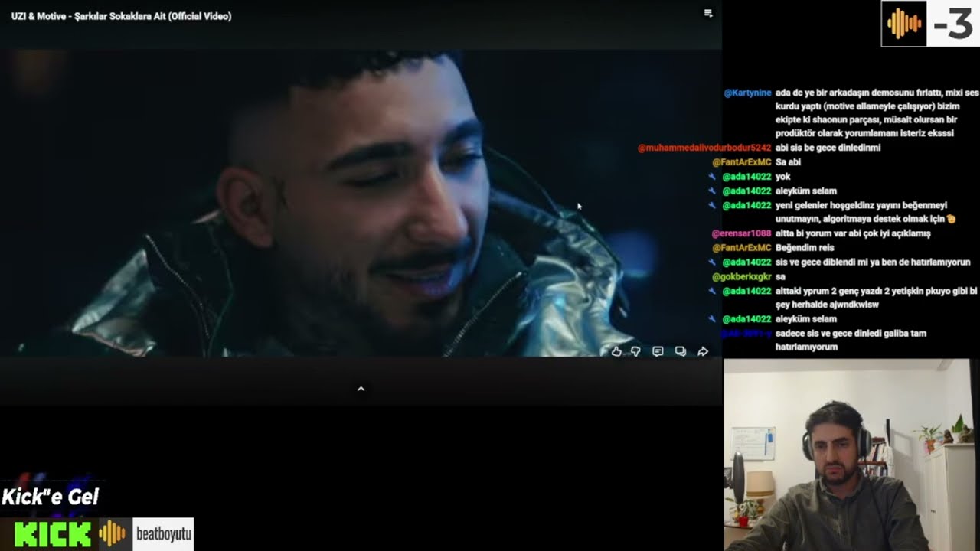Open the @erensar1088 username in chat
The width and height of the screenshot is (980, 551).
(741, 233)
